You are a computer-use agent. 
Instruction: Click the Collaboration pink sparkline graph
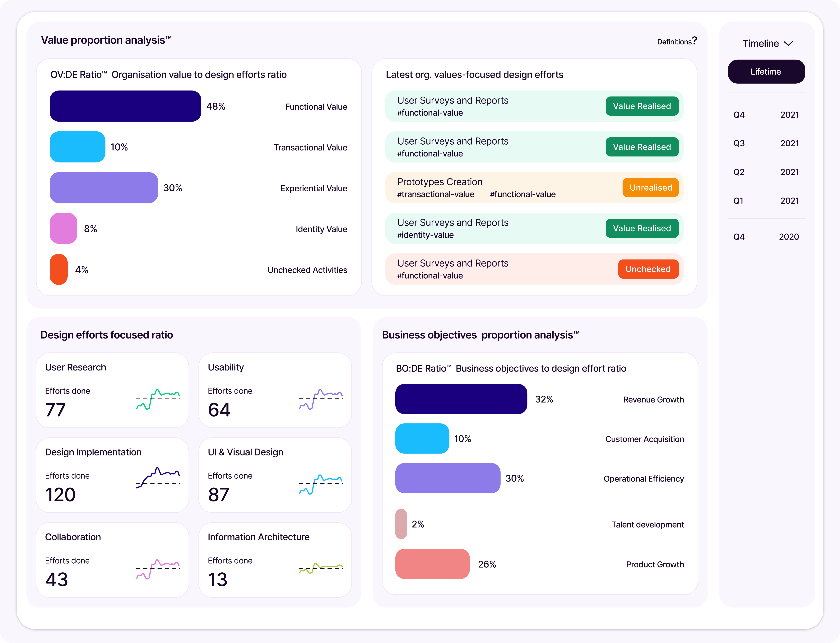pos(158,569)
